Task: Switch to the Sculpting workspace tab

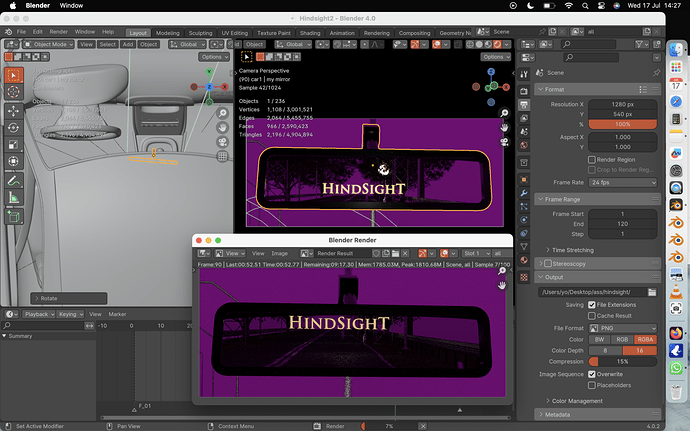Action: click(200, 33)
